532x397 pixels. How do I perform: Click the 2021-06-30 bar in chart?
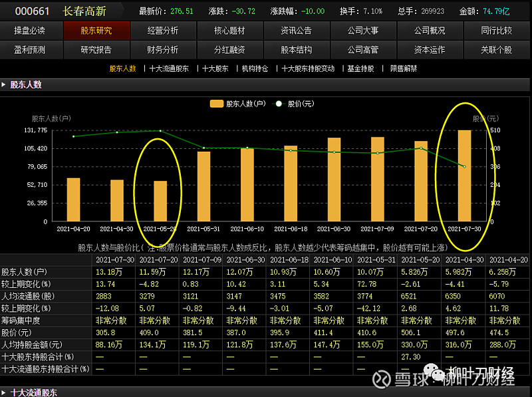[x=334, y=180]
